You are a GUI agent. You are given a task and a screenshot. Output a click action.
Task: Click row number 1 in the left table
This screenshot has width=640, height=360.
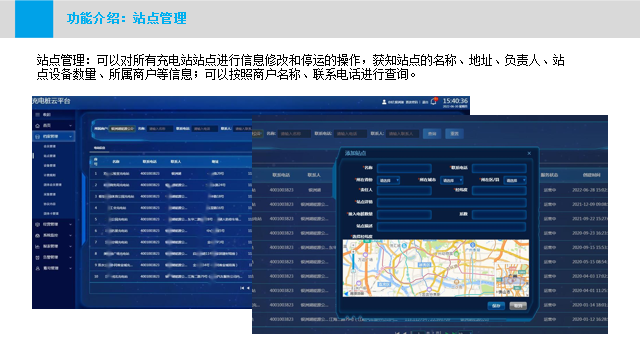pyautogui.click(x=96, y=173)
